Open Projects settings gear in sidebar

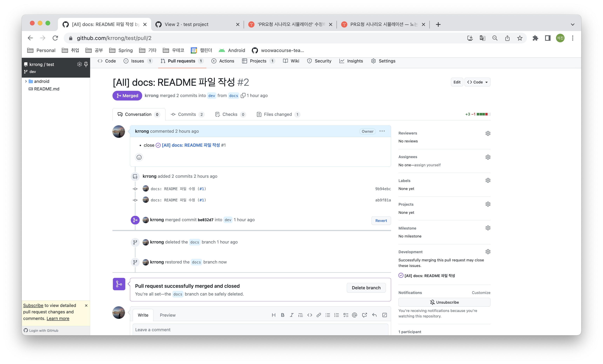point(488,204)
